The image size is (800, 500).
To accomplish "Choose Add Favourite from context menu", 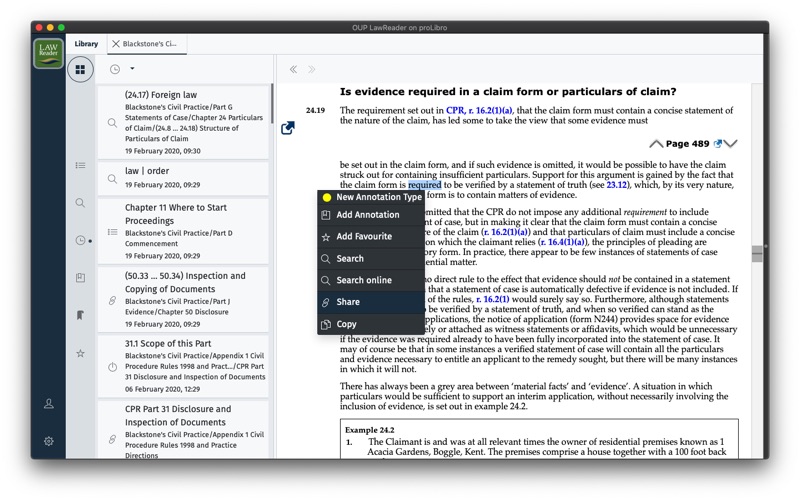I will click(x=370, y=237).
